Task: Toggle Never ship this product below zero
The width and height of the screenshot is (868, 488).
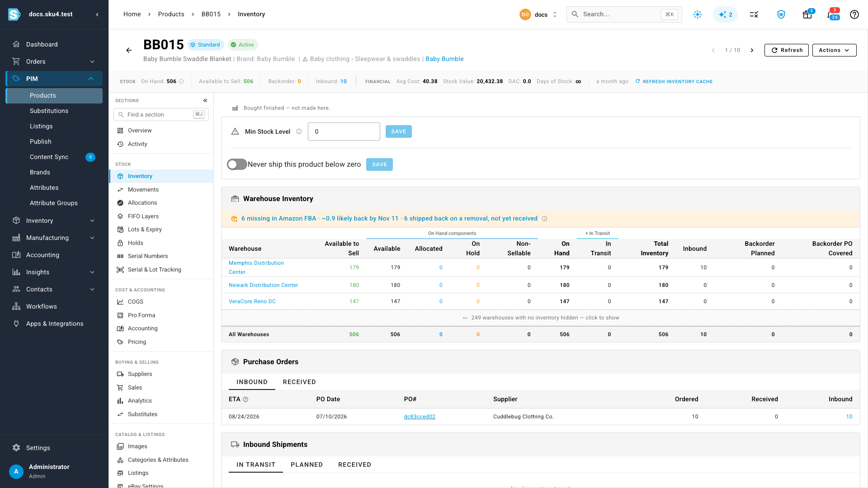Action: tap(237, 164)
